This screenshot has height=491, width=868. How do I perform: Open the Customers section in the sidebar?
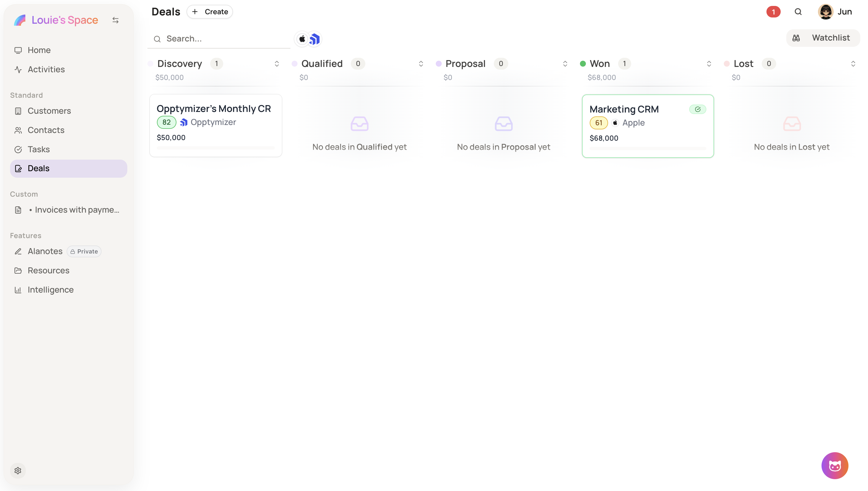tap(49, 111)
